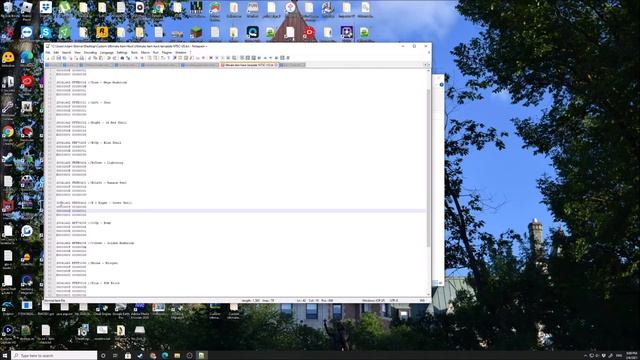Toggle Word wrap in the toolbar
The width and height of the screenshot is (640, 360).
coord(163,58)
